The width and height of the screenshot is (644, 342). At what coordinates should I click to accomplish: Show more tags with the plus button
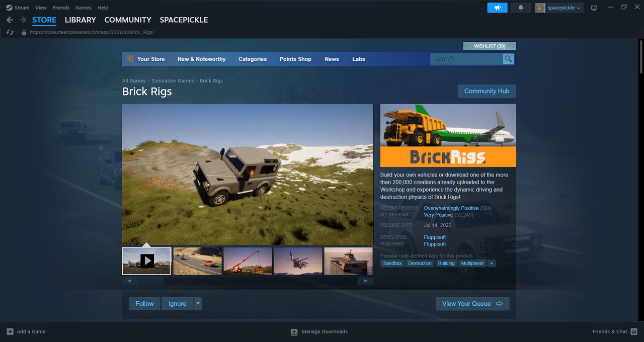(492, 264)
